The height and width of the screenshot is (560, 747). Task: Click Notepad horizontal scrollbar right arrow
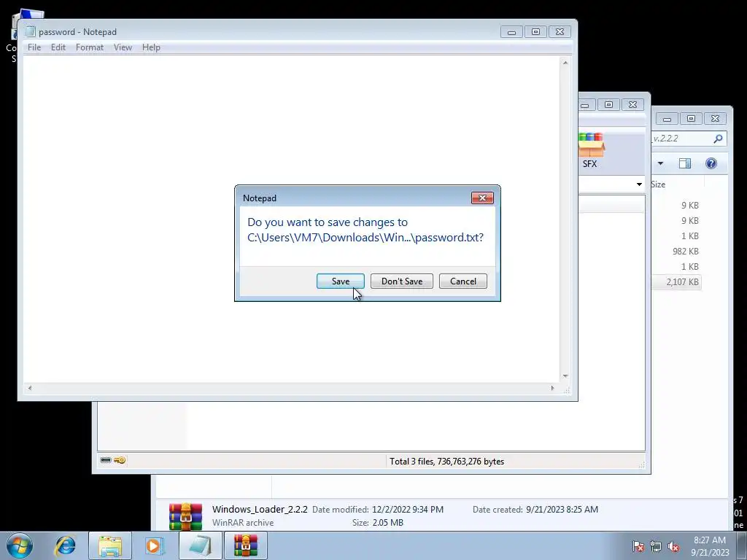[x=552, y=388]
